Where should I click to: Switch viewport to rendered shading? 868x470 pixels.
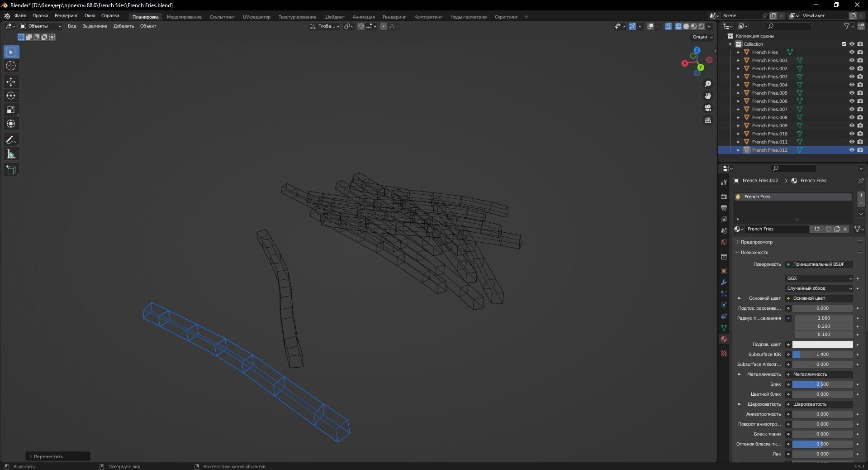point(702,26)
